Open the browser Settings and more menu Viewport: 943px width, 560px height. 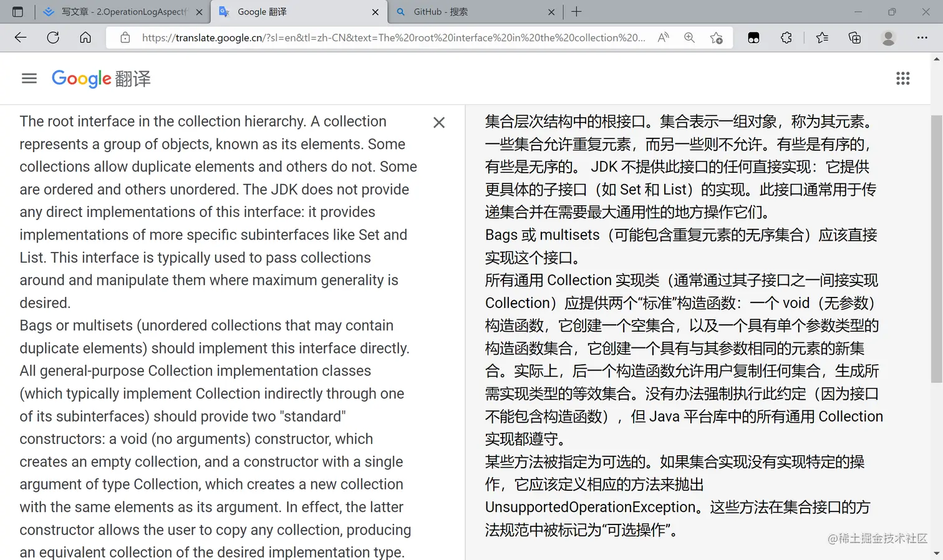tap(922, 37)
